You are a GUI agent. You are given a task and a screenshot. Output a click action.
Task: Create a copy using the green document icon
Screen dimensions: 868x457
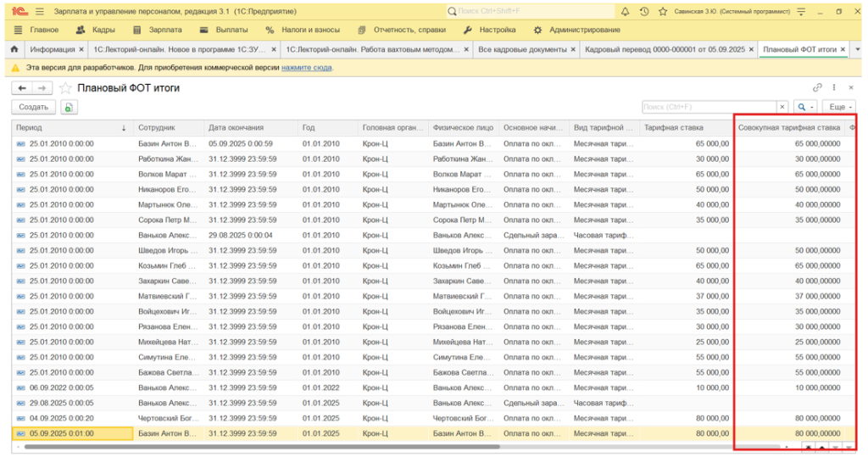tap(69, 107)
